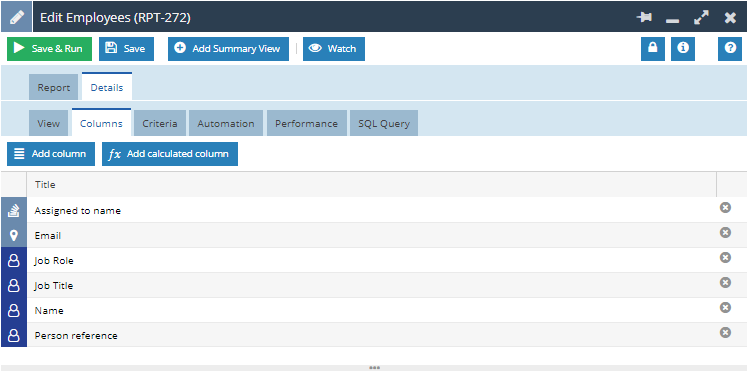Click Save & Run button
748x371 pixels.
(x=50, y=49)
